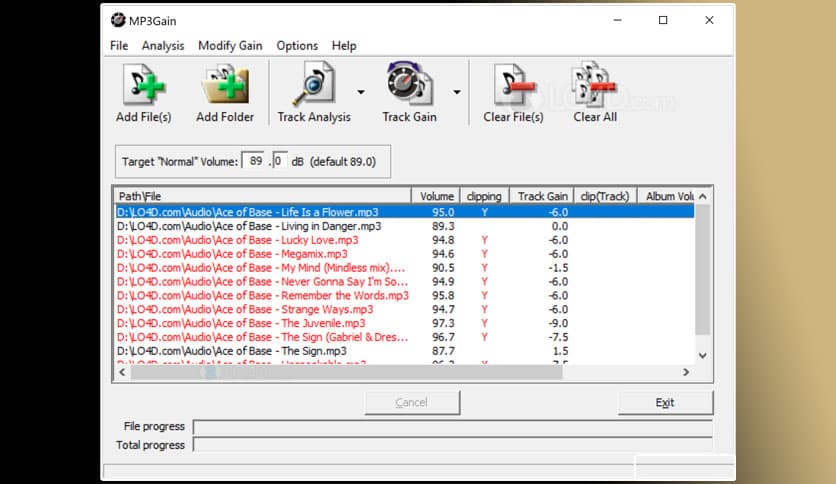Sort by the clipping column header
The image size is (836, 484).
coord(484,196)
